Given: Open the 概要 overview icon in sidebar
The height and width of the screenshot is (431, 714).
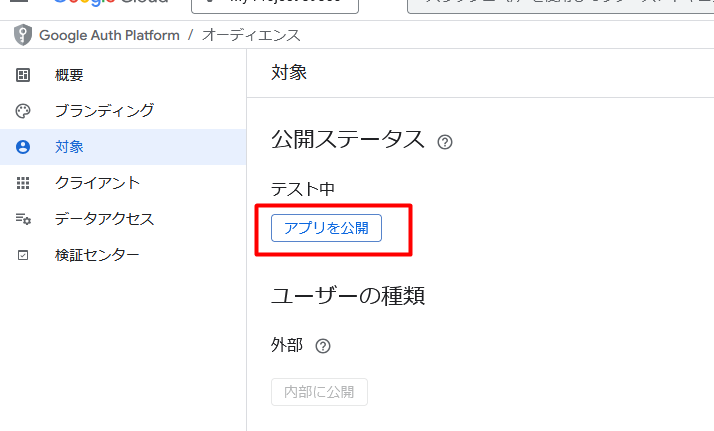Looking at the screenshot, I should (23, 75).
